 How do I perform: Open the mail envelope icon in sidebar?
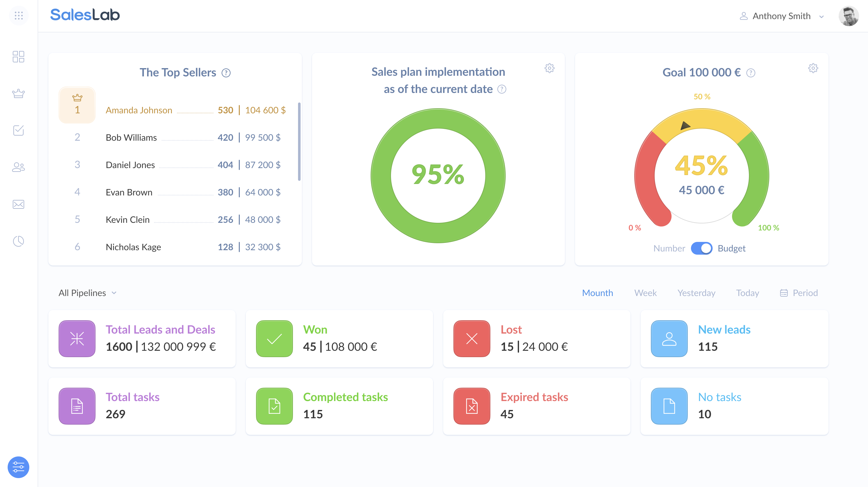[x=18, y=204]
